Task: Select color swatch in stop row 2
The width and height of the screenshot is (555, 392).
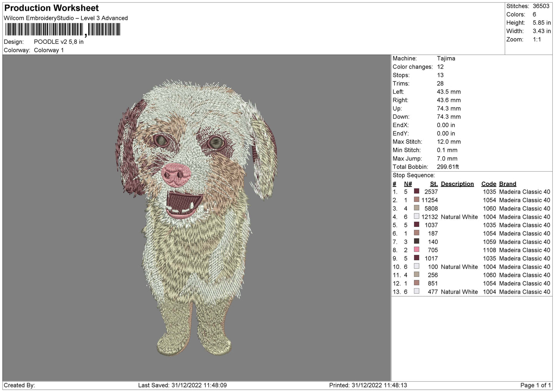Action: coord(416,200)
